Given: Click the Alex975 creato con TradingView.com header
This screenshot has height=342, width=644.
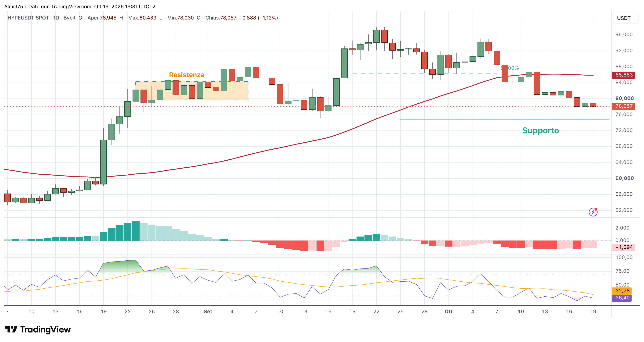Looking at the screenshot, I should 80,6.
